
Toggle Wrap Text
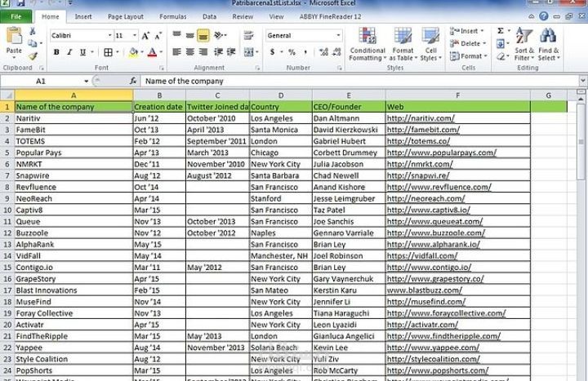point(248,35)
